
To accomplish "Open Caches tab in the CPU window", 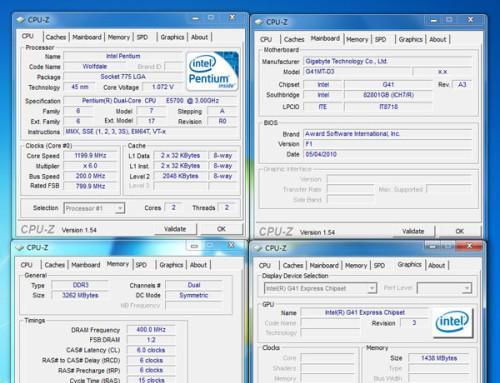I will [56, 37].
